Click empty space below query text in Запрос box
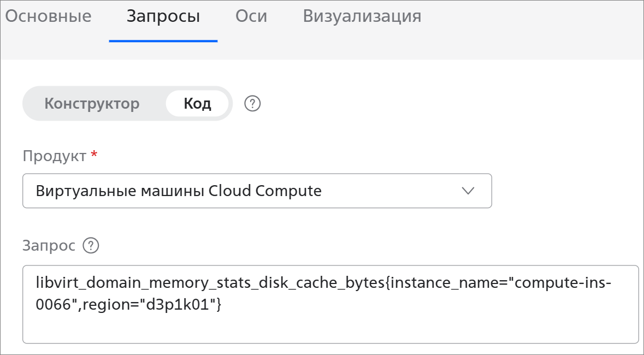The width and height of the screenshot is (644, 355). point(328,328)
